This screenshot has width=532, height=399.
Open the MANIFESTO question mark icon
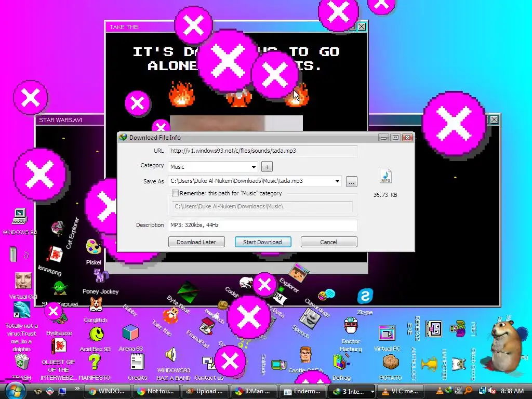point(95,362)
